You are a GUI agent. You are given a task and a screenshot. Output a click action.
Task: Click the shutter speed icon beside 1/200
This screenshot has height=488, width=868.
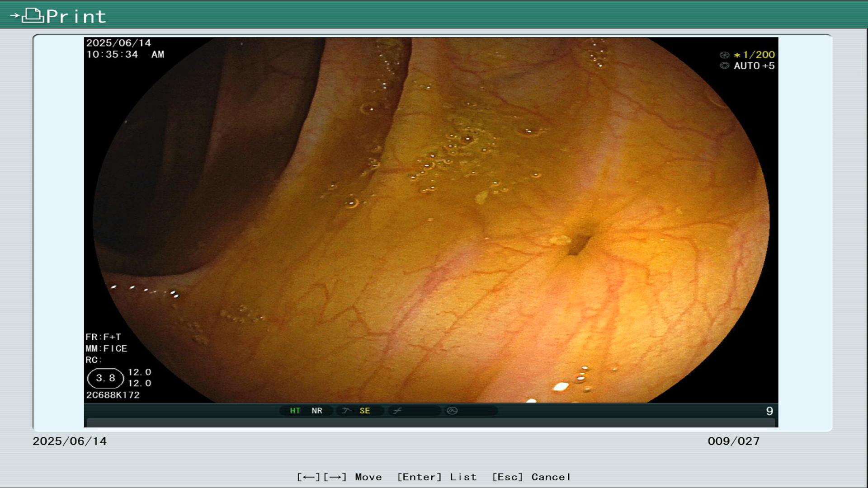pyautogui.click(x=725, y=55)
